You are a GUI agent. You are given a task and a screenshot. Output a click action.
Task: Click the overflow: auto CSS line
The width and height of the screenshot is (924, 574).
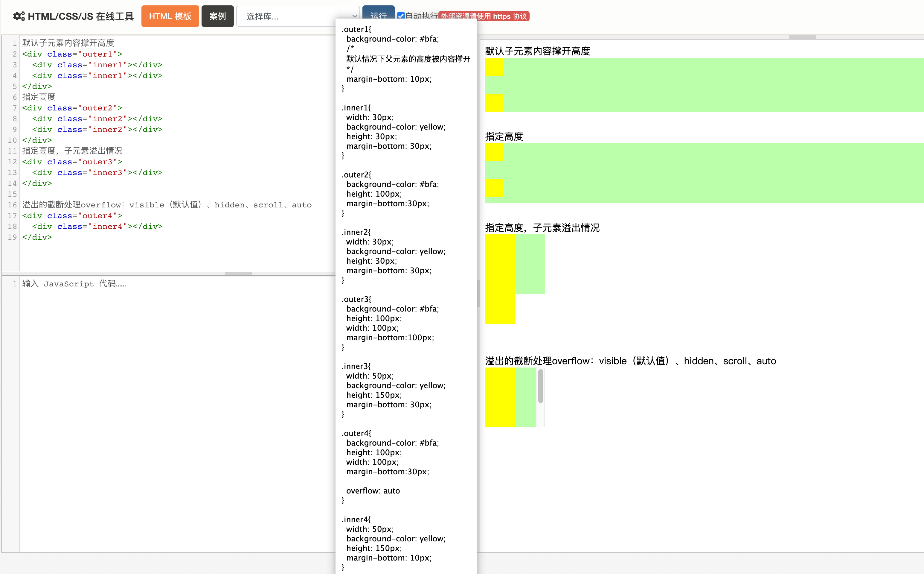pyautogui.click(x=373, y=491)
